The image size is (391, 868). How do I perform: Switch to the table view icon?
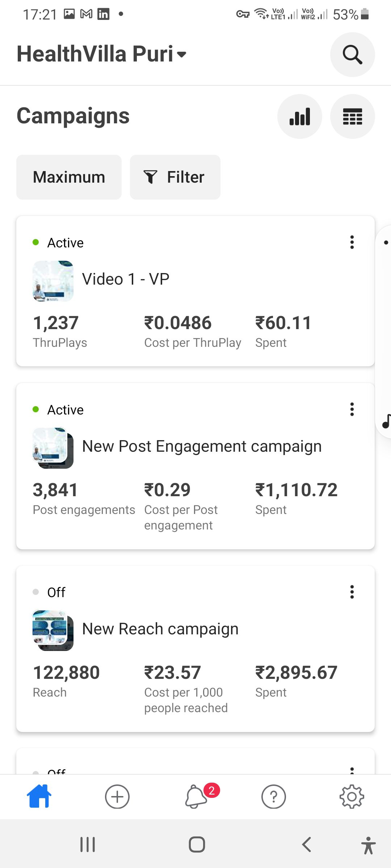coord(352,116)
